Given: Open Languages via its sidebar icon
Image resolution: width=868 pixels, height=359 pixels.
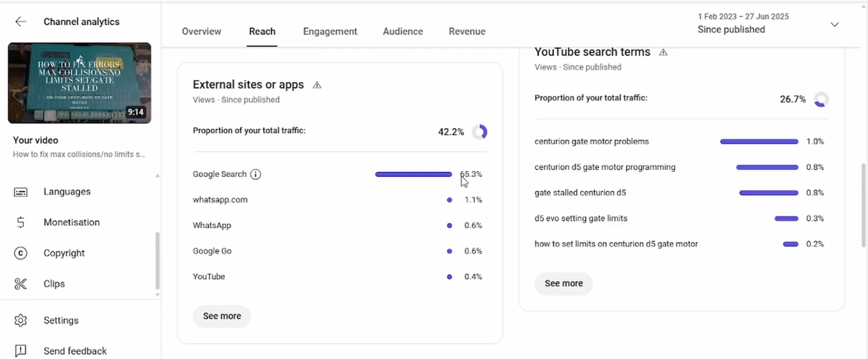Looking at the screenshot, I should pos(21,192).
